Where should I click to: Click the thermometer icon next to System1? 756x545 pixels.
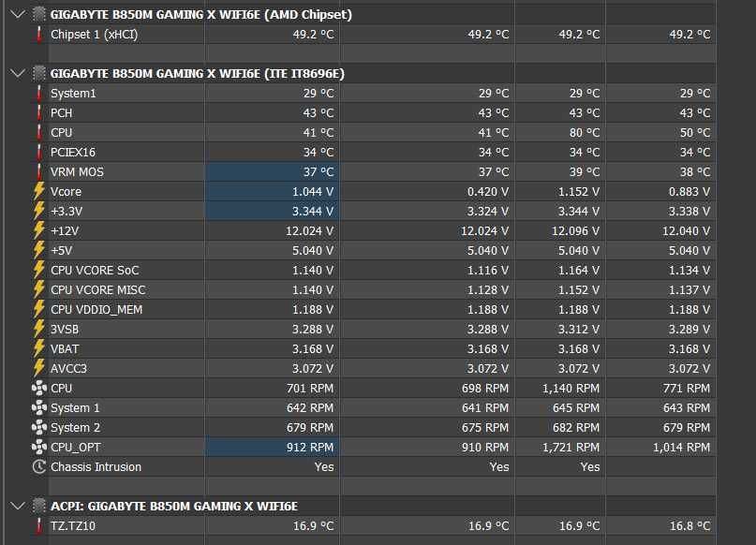pos(39,94)
